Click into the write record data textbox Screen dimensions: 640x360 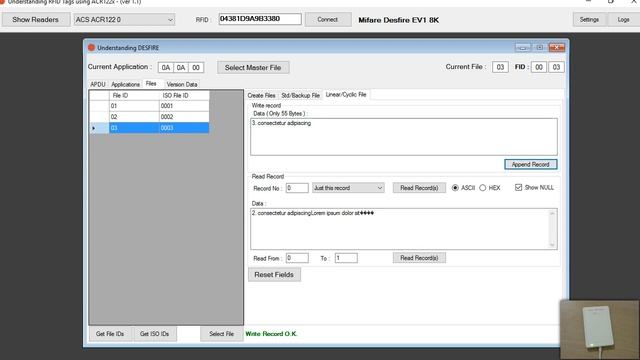coord(404,137)
